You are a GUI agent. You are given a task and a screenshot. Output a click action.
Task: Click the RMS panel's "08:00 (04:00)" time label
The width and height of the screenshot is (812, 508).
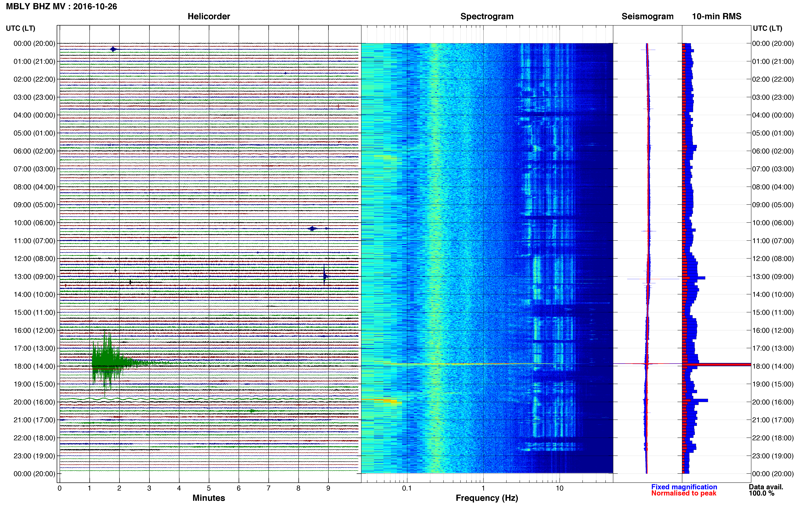(773, 187)
